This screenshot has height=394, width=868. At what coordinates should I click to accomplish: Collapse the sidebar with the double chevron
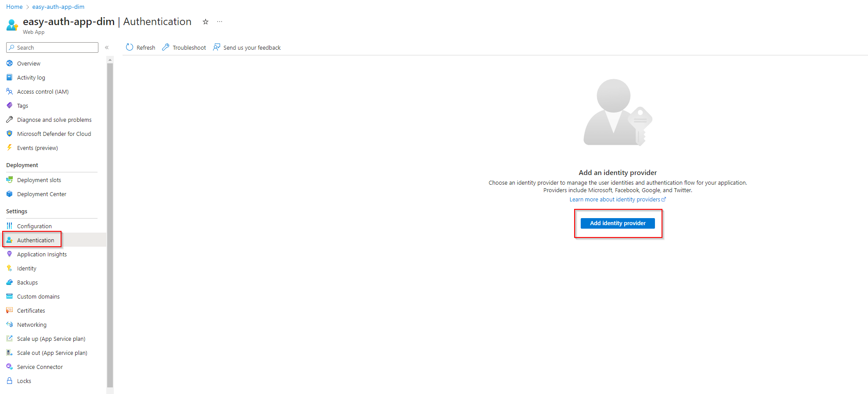[107, 47]
